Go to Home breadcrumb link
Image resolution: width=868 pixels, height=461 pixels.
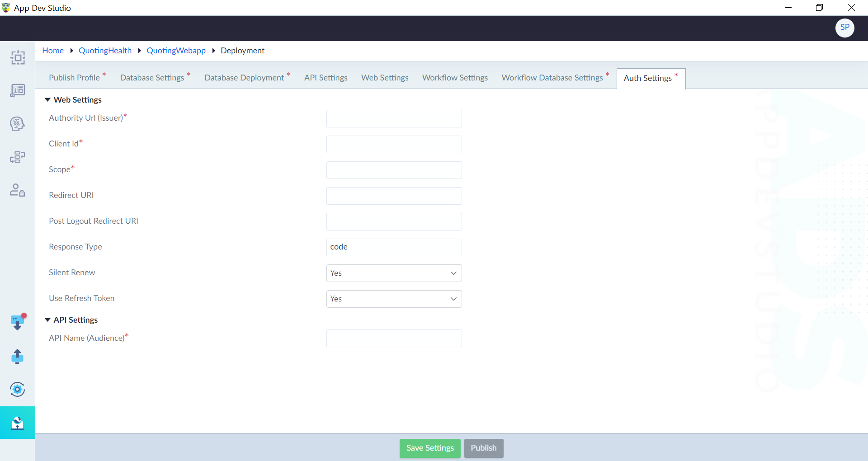pos(53,51)
